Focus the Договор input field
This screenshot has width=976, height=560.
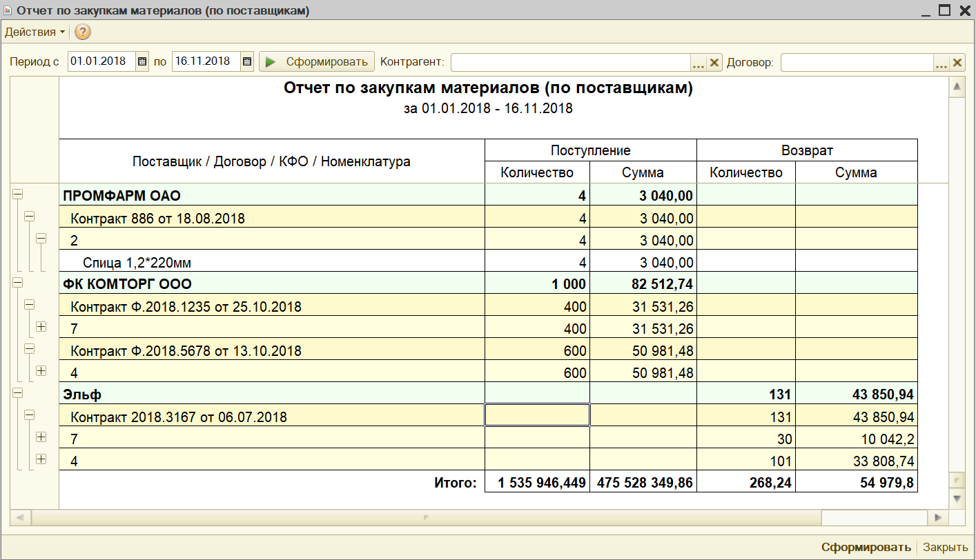(x=857, y=62)
